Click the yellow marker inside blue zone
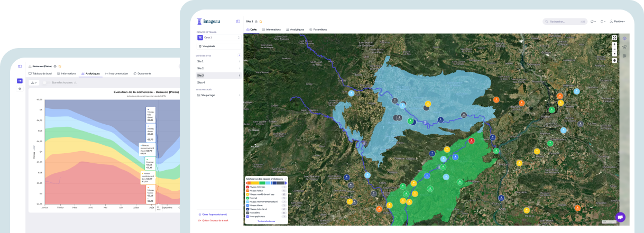644x233 pixels. [x=428, y=104]
